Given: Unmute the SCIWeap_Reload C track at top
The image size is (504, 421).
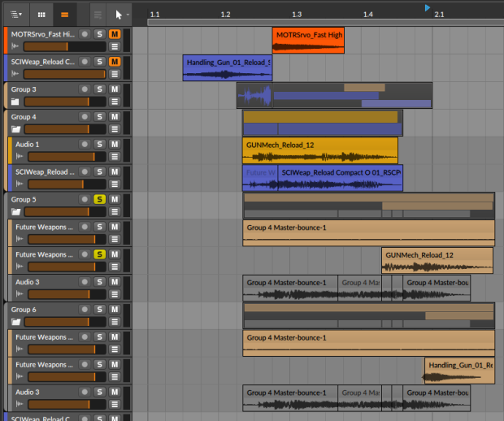Looking at the screenshot, I should (115, 62).
